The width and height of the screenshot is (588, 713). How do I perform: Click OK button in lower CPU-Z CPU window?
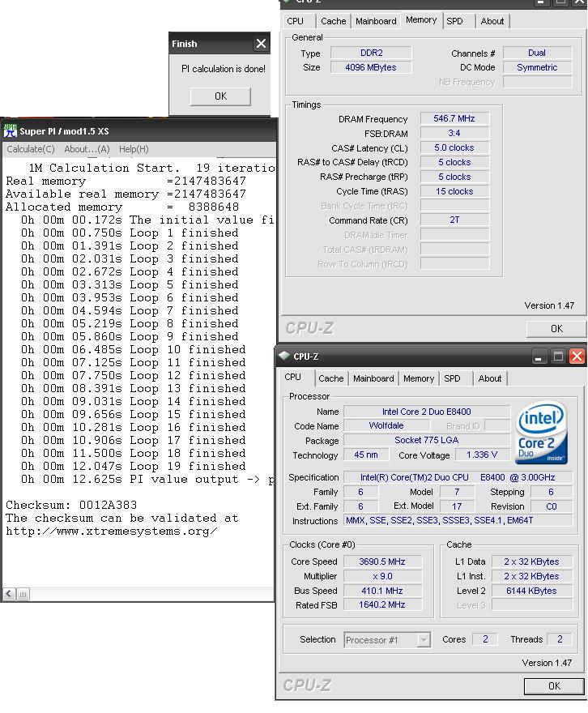554,685
